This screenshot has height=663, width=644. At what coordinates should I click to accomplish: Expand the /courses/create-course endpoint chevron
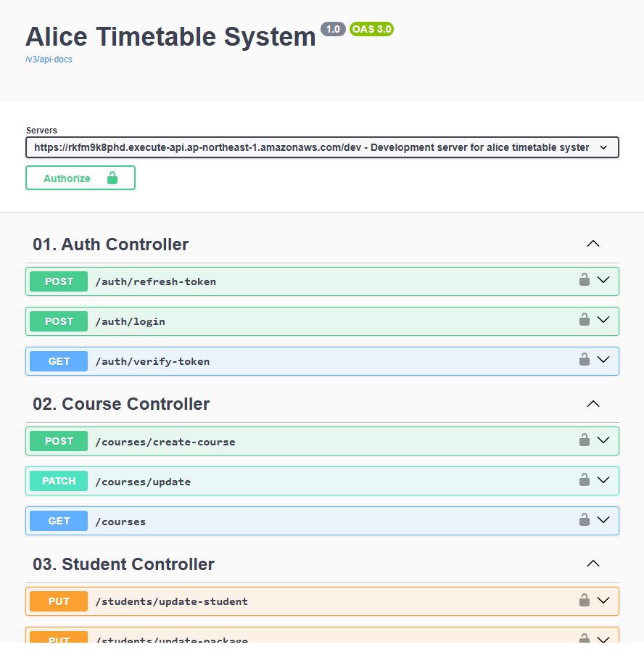click(x=603, y=440)
